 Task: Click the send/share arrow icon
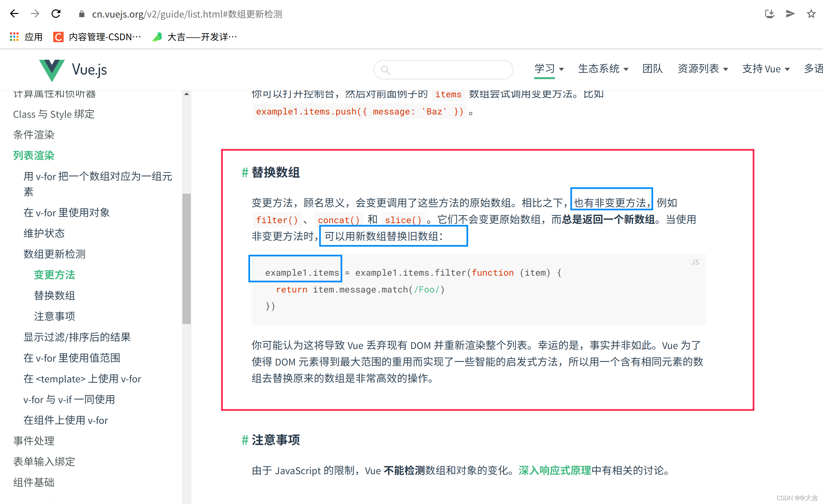coord(790,14)
